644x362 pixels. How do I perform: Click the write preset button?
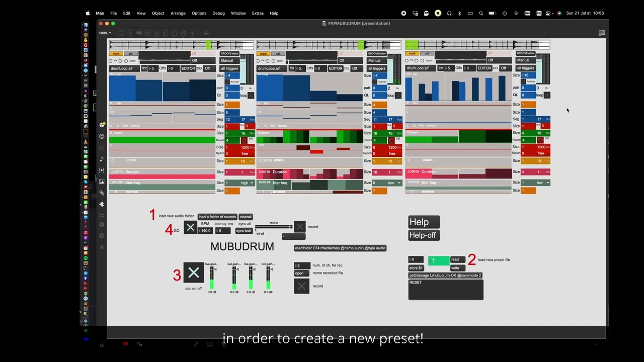click(457, 268)
